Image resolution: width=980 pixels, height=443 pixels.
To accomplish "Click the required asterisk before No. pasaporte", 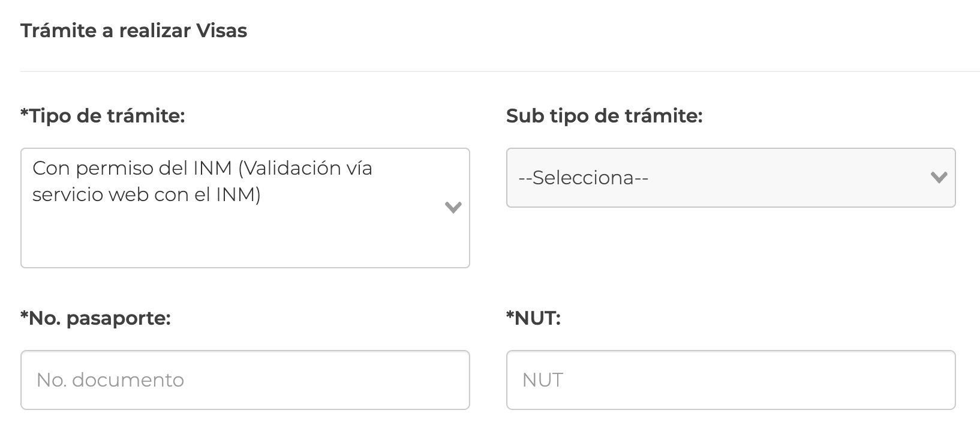I will point(25,315).
